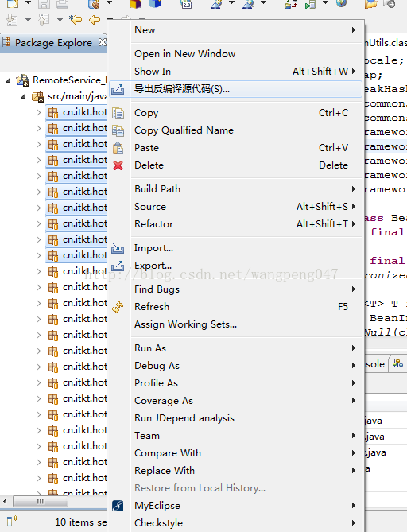The width and height of the screenshot is (407, 532).
Task: Select the src/main/java folder label
Action: [77, 96]
